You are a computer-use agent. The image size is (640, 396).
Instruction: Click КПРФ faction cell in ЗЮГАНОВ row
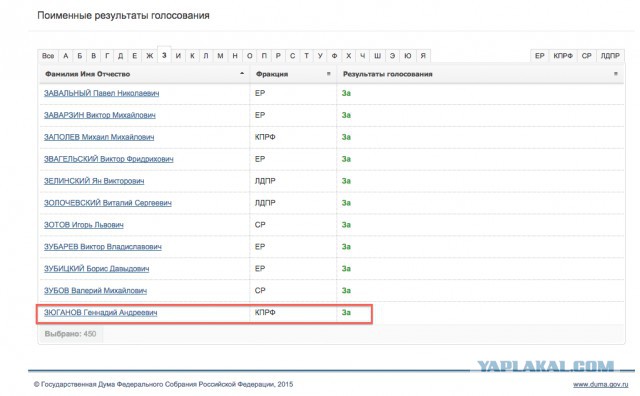(x=265, y=312)
